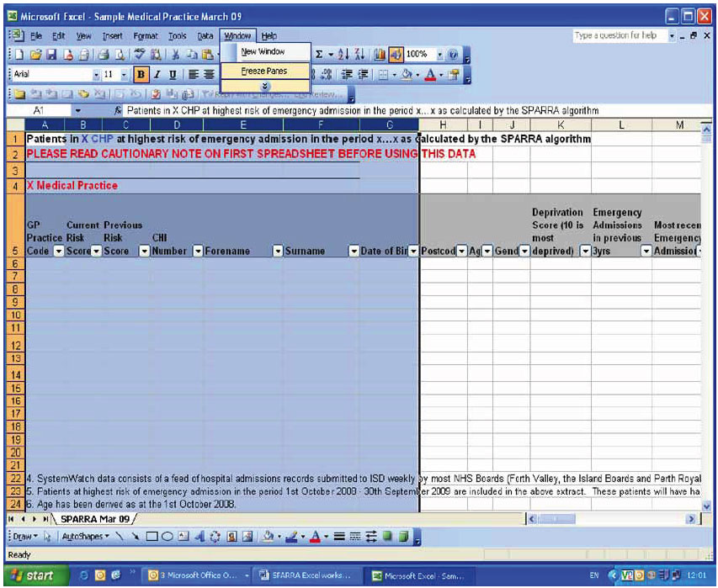Click the Excel Help question mark icon
Screen dimensions: 718x588
pos(454,55)
